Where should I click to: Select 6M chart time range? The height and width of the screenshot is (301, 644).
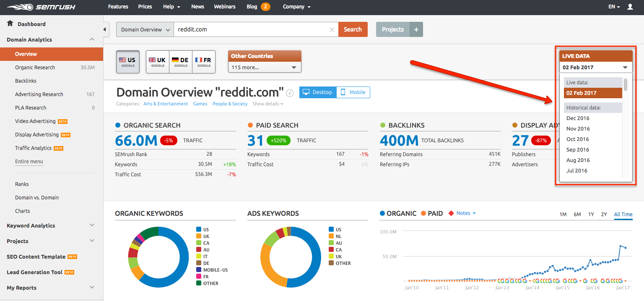(577, 215)
